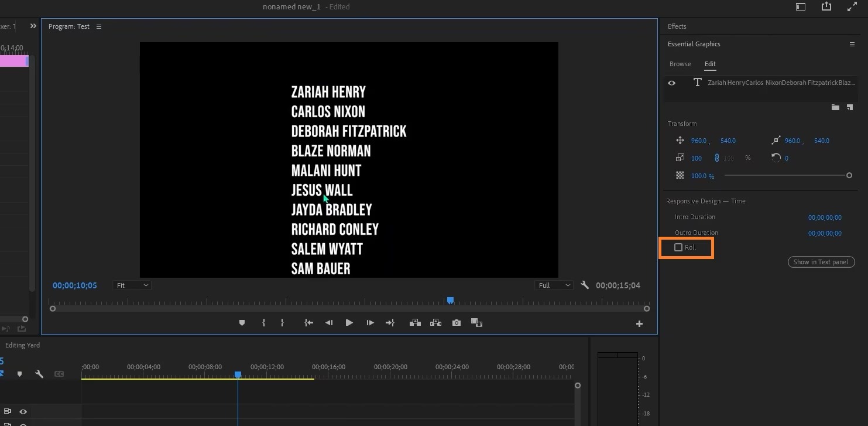Select the Essential Graphics panel tab
Screen dimensions: 868x426
coord(694,44)
